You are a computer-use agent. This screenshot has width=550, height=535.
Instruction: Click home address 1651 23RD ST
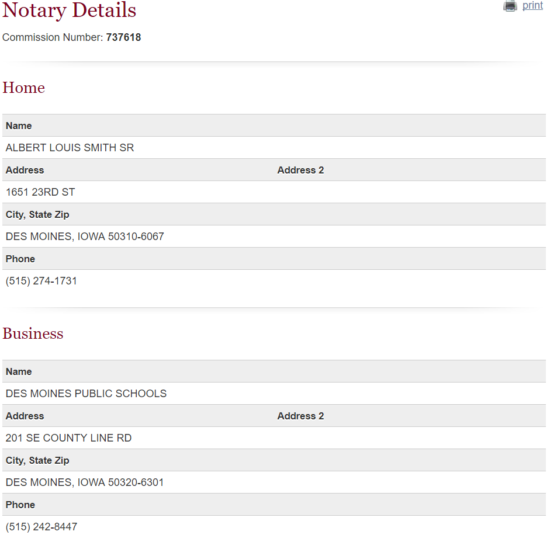coord(40,192)
